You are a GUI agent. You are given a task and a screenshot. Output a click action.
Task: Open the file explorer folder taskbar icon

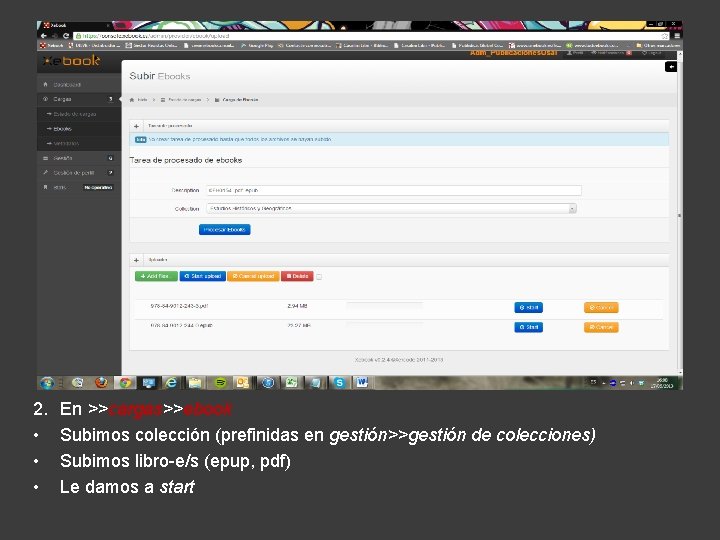click(195, 383)
